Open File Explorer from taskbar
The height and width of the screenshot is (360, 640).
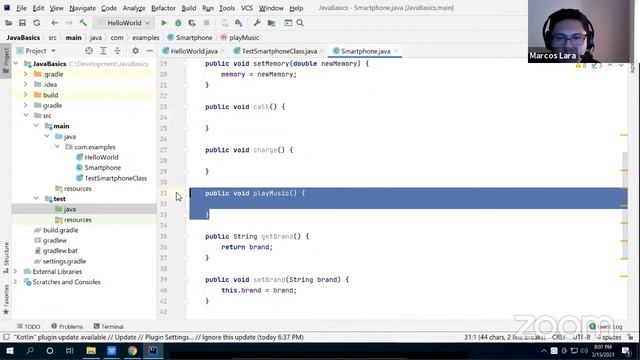(91, 351)
